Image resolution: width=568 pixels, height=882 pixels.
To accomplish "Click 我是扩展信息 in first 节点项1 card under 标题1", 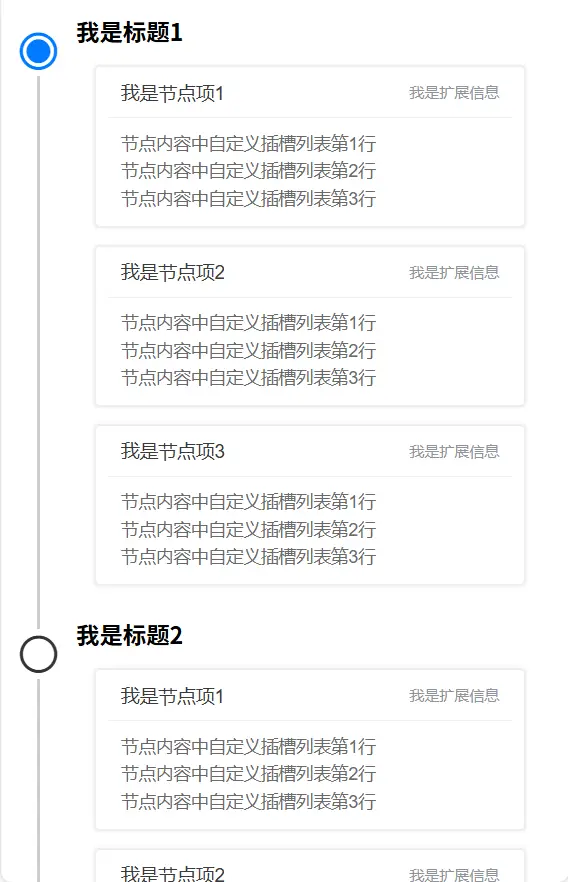I will pyautogui.click(x=454, y=93).
